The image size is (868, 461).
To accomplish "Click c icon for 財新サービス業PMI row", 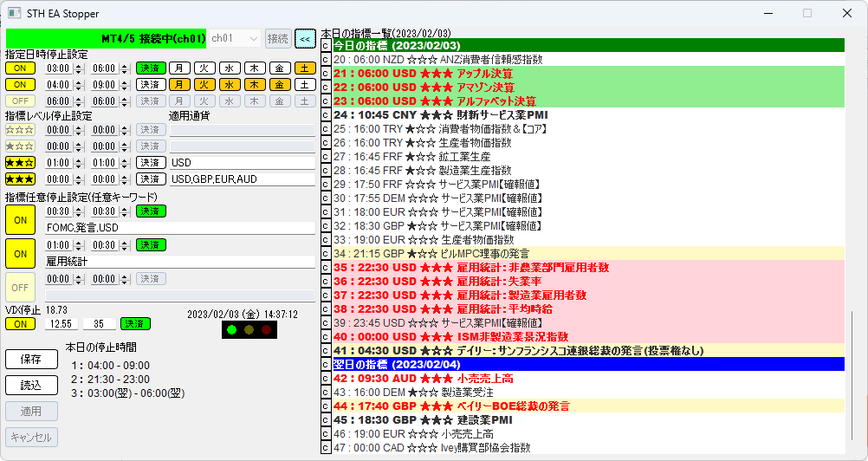I will [326, 114].
